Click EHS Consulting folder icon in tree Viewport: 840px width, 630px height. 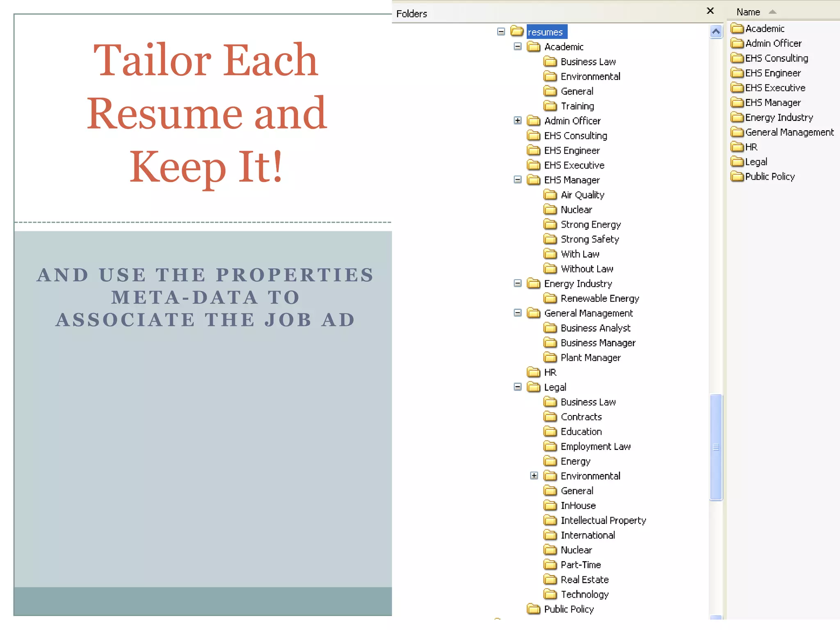click(x=534, y=135)
